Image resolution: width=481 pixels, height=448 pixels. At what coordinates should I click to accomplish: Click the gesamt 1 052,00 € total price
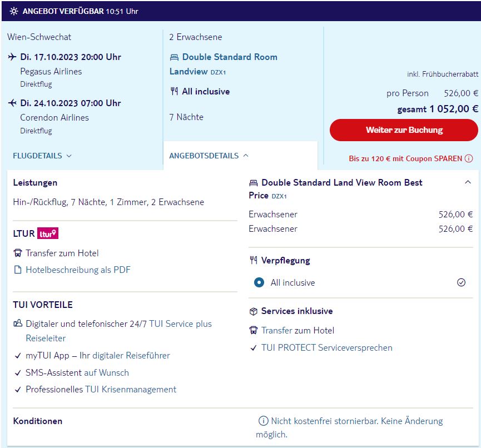438,109
